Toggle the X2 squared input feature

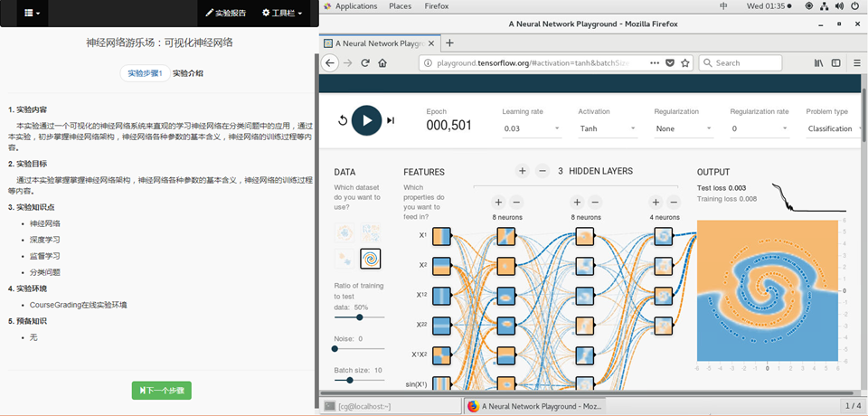(x=441, y=326)
